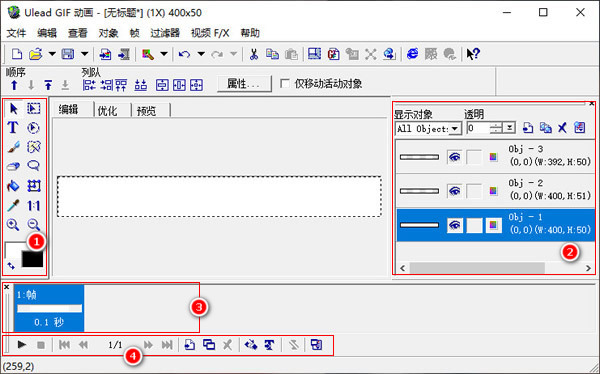
Task: Click the object panel horizontal scrollbar
Action: pos(477,268)
